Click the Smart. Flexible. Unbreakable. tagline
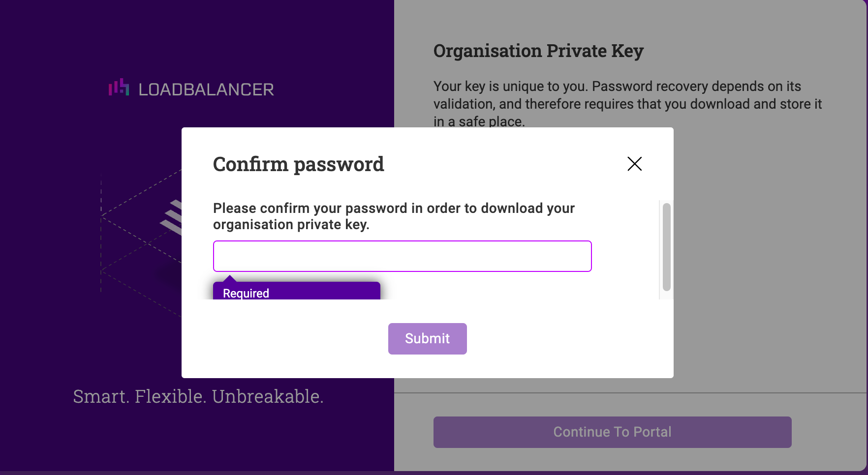868x475 pixels. pyautogui.click(x=198, y=396)
